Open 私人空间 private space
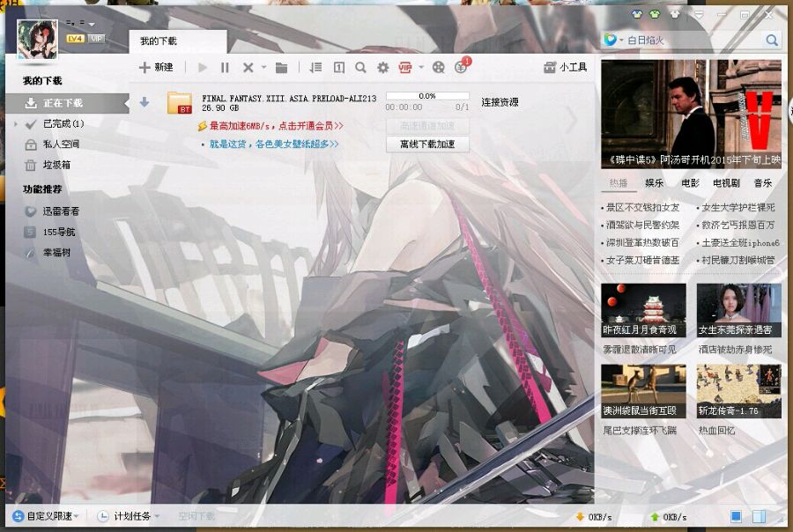The height and width of the screenshot is (532, 793). (x=61, y=144)
